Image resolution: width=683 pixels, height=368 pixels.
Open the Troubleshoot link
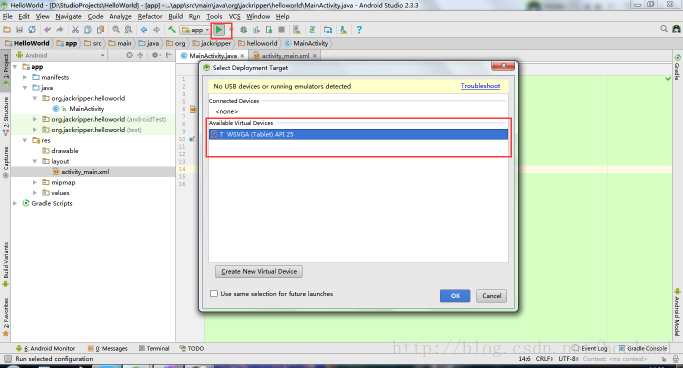point(480,86)
